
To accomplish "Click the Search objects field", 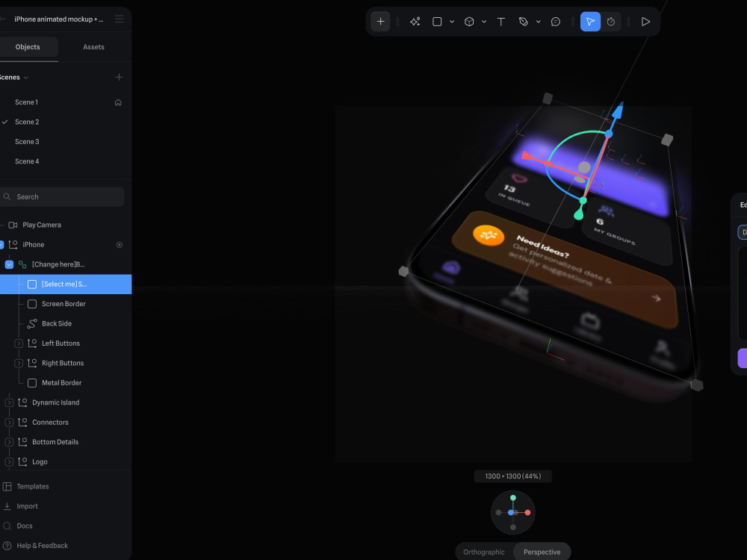I will 62,196.
